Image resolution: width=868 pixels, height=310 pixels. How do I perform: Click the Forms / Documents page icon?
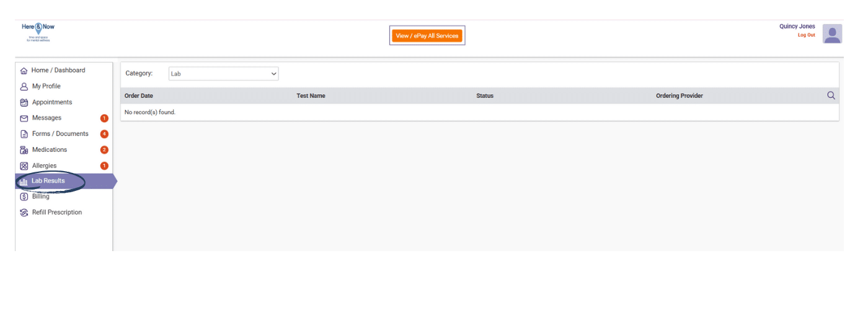[24, 134]
